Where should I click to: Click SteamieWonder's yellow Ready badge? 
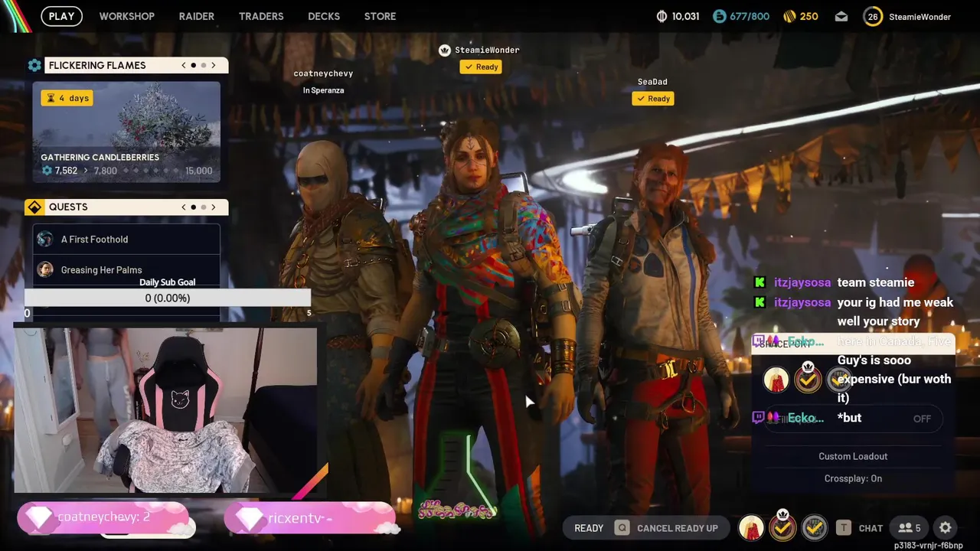point(481,67)
